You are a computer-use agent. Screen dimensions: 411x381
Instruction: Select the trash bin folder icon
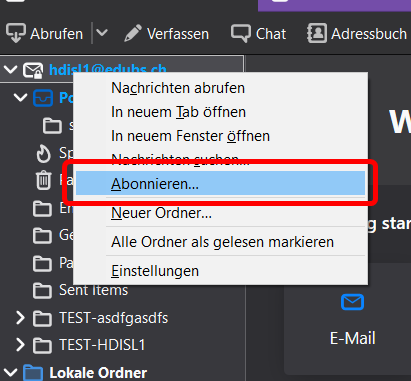tap(43, 180)
